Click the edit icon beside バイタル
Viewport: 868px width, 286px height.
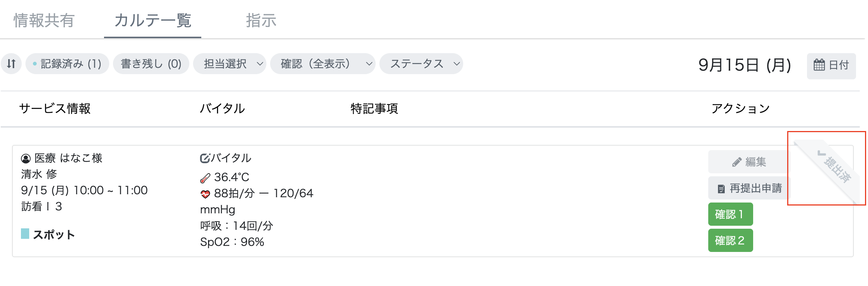tap(205, 158)
